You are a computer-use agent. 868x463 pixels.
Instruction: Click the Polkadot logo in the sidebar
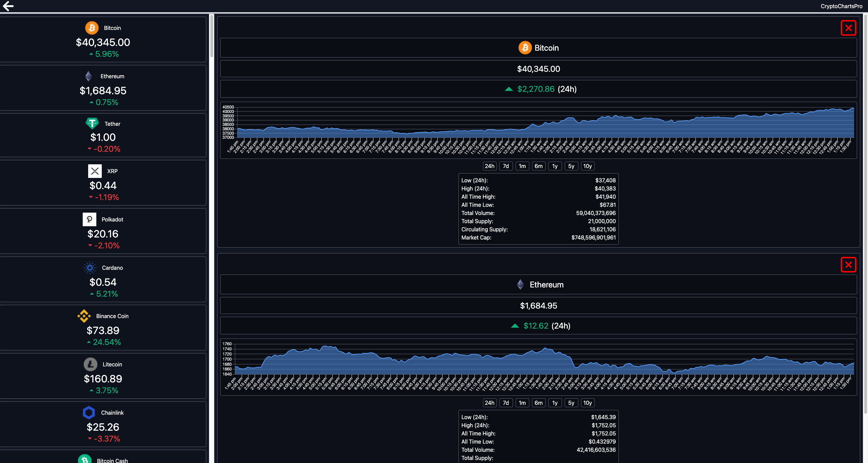coord(90,219)
